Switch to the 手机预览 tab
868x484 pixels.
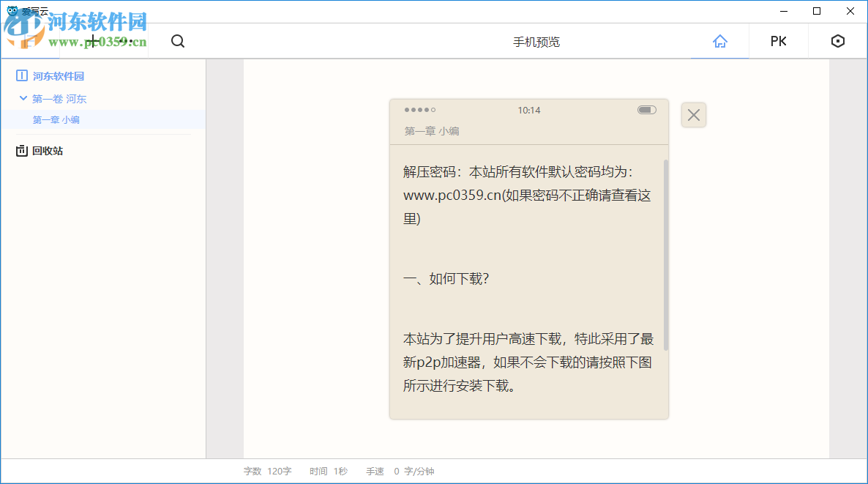coord(536,41)
